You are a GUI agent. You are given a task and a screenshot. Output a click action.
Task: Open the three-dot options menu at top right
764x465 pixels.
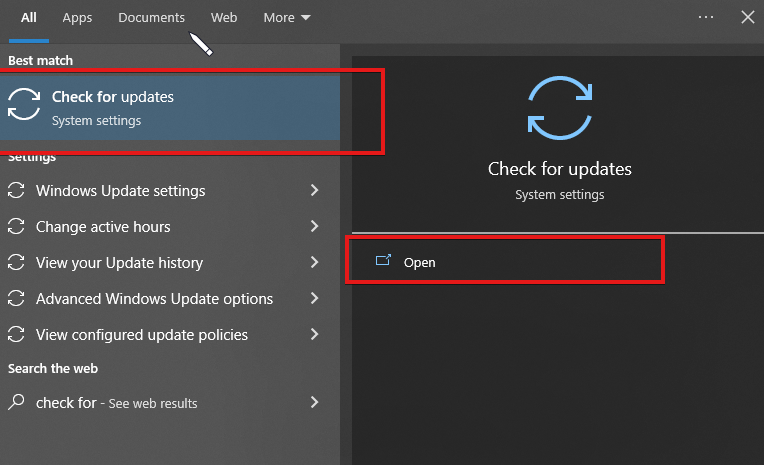706,17
